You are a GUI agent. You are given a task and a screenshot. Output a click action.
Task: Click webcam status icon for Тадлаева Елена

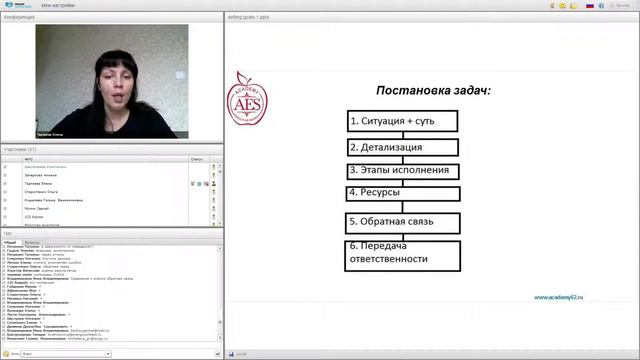click(x=199, y=184)
